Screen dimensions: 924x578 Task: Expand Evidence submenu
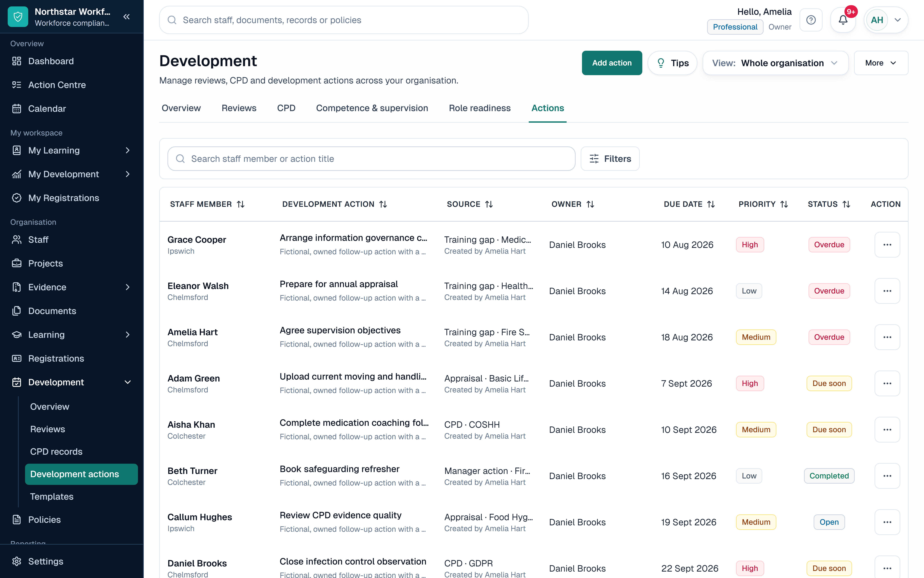click(x=128, y=287)
